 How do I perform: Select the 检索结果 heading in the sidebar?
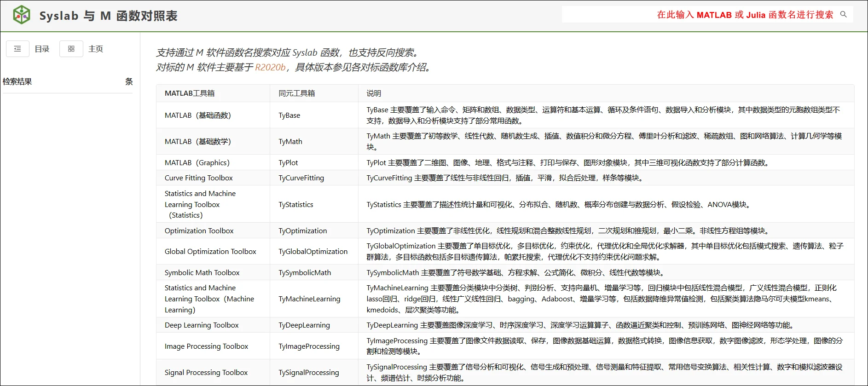pyautogui.click(x=17, y=81)
